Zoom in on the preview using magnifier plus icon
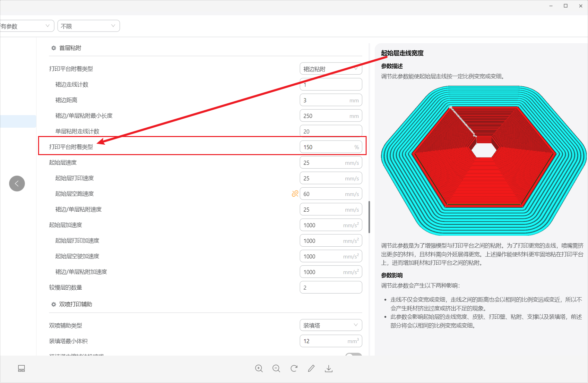This screenshot has width=588, height=383. tap(259, 368)
